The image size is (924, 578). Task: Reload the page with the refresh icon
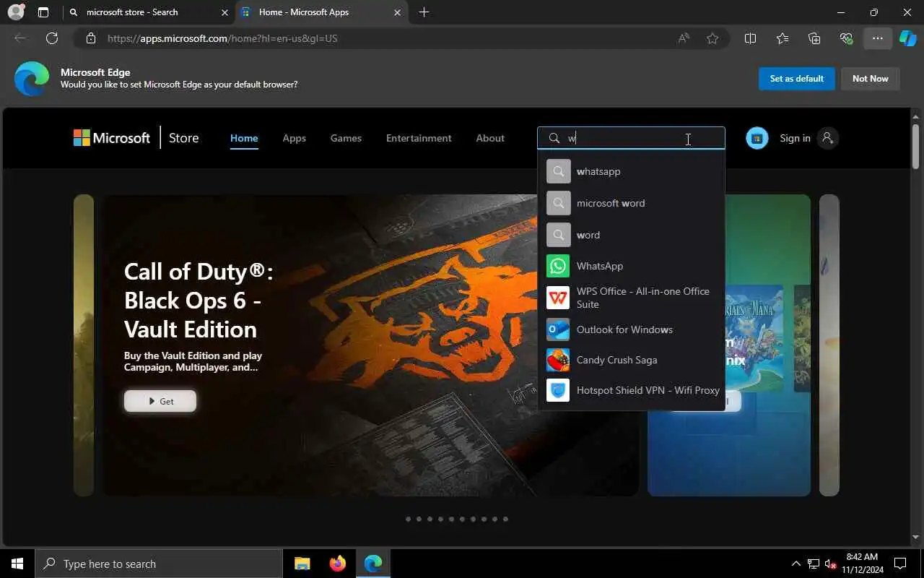pyautogui.click(x=52, y=38)
